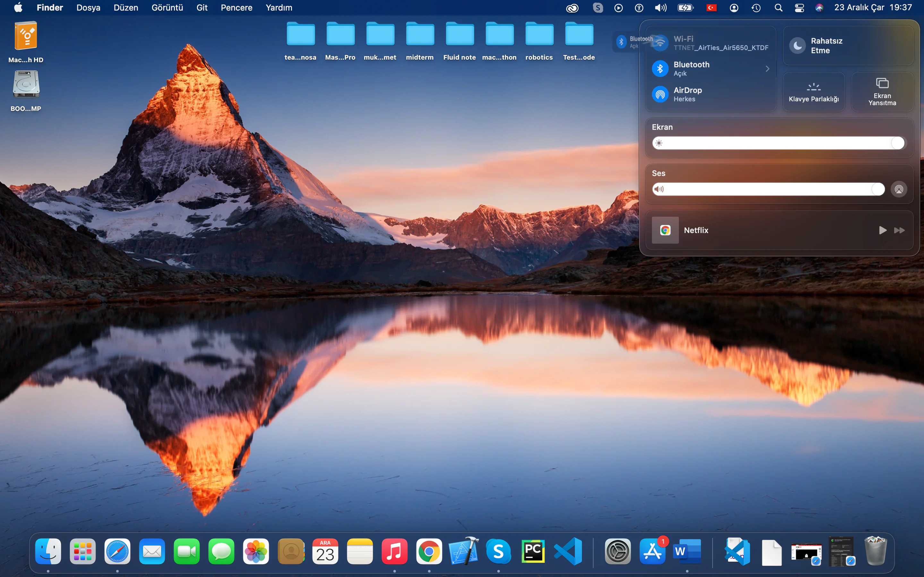This screenshot has width=924, height=577.
Task: Open Xcode from the Dock
Action: coord(464,551)
